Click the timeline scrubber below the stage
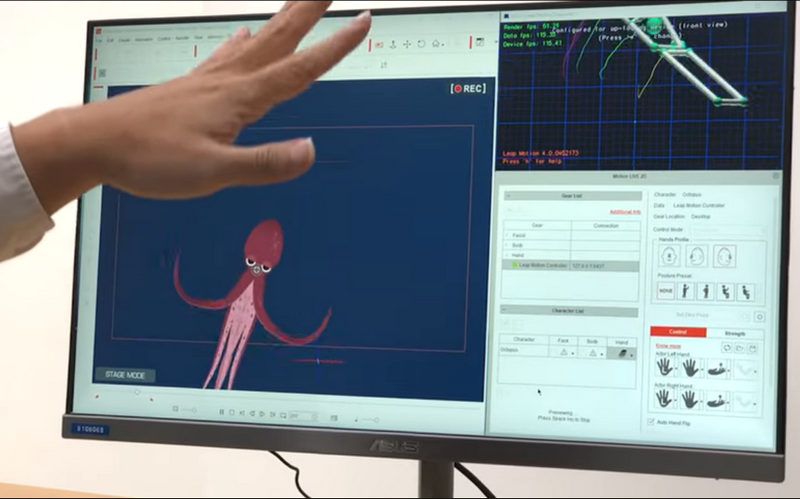This screenshot has height=499, width=800. [x=137, y=393]
